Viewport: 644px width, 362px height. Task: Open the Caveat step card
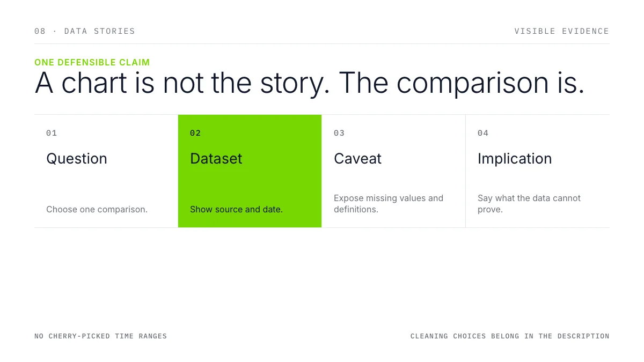click(394, 171)
